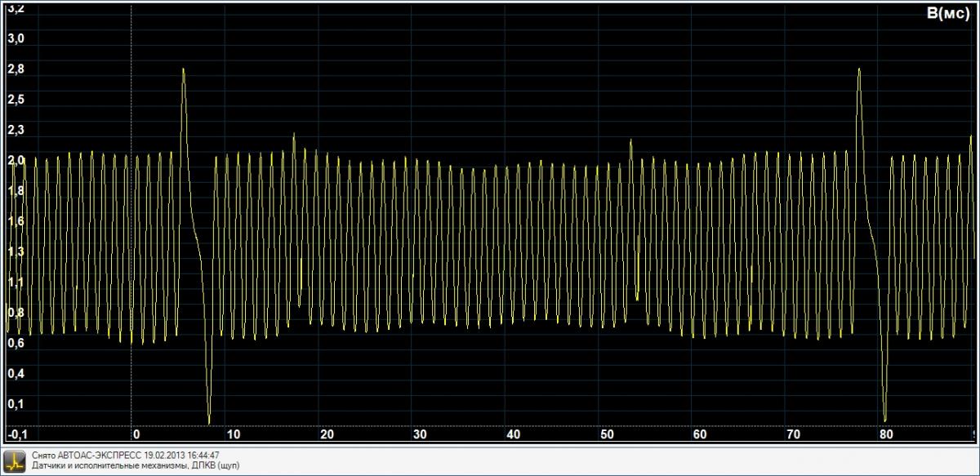Click the 0,4 voltage axis label
The image size is (980, 476).
click(x=16, y=373)
